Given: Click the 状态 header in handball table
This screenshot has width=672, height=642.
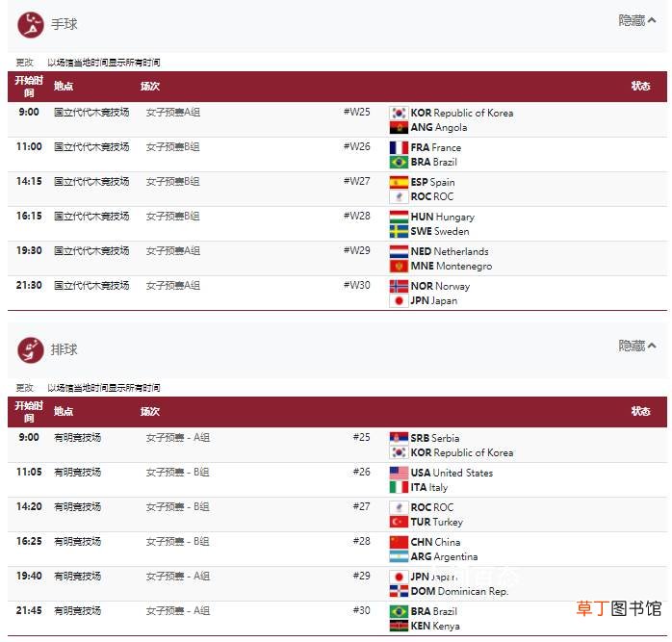Looking at the screenshot, I should 641,86.
